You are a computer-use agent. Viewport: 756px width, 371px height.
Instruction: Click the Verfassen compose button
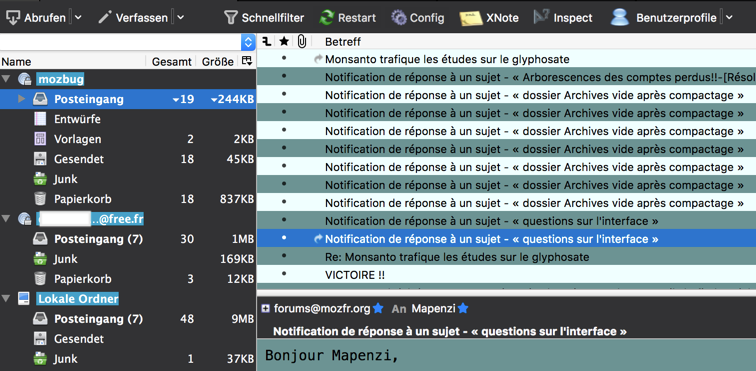133,18
